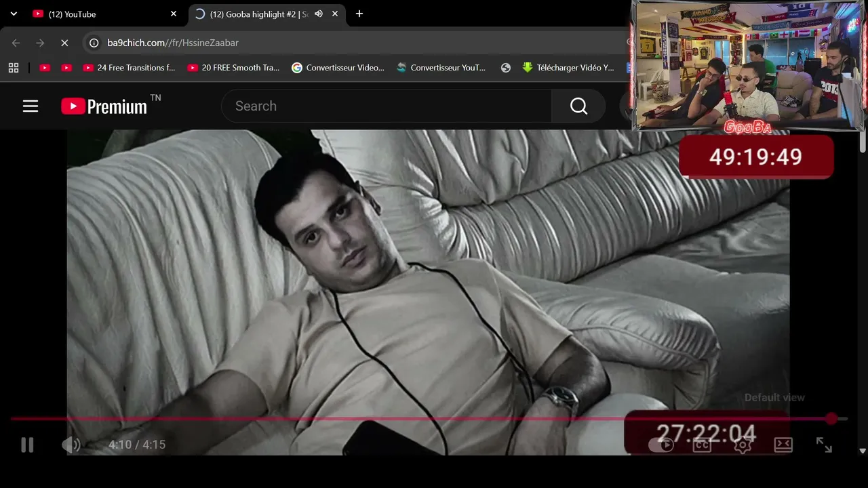Screen dimensions: 868x488
Task: Open a new browser tab
Action: (359, 14)
